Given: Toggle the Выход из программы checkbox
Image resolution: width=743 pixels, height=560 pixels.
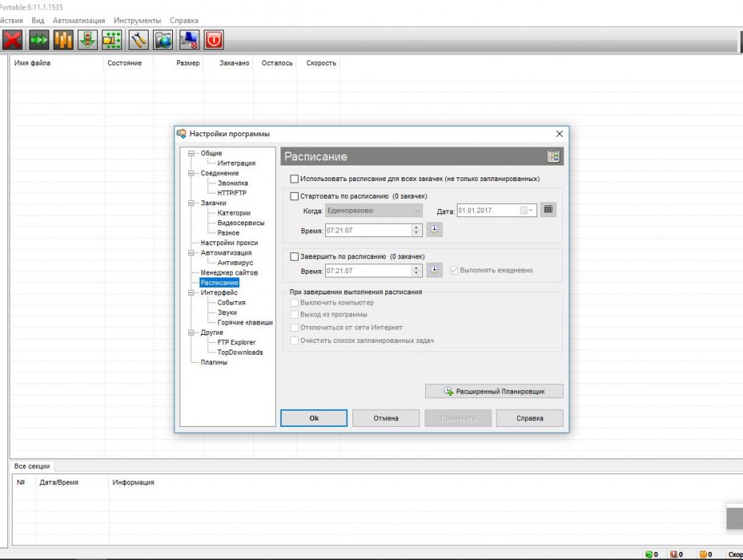Looking at the screenshot, I should pyautogui.click(x=294, y=314).
